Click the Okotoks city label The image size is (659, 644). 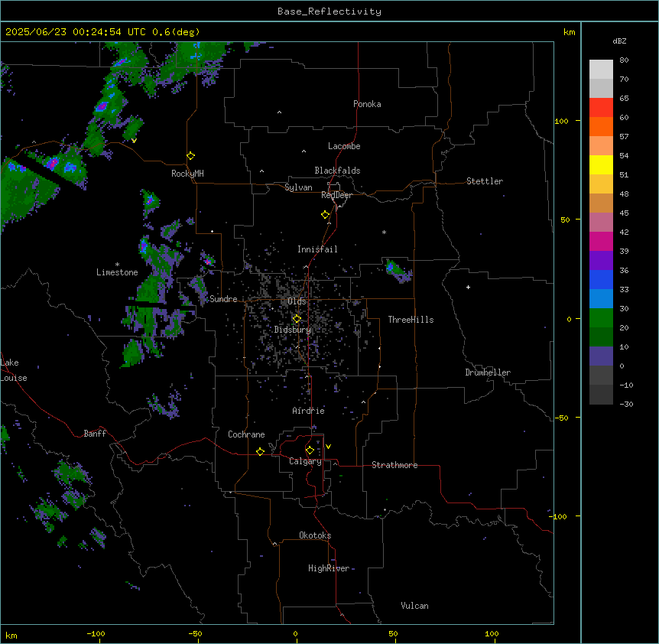click(315, 535)
